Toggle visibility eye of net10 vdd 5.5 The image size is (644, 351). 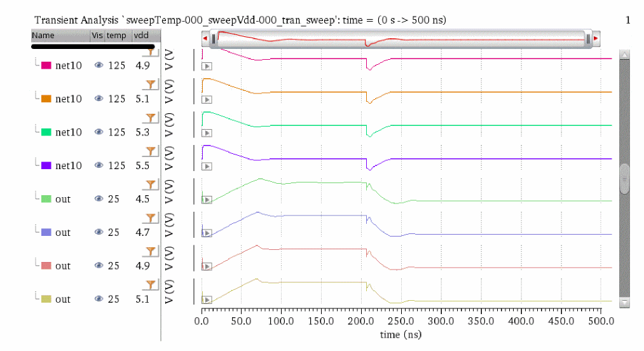99,165
